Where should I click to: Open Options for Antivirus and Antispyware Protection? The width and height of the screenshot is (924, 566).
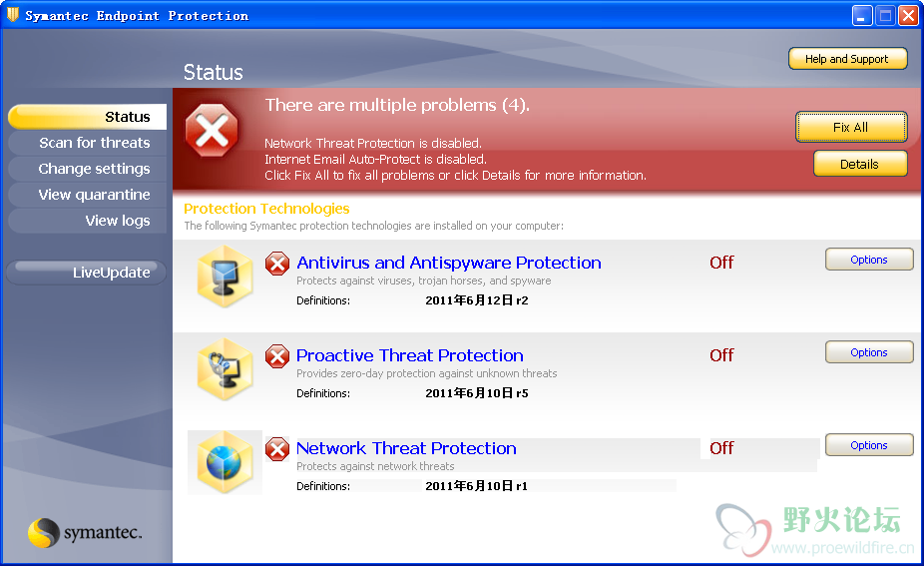[869, 260]
